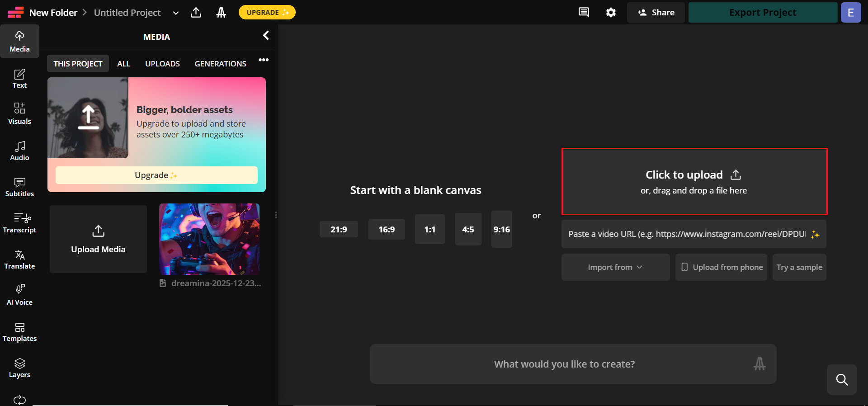Click the sparkle icon in URL field

click(815, 234)
